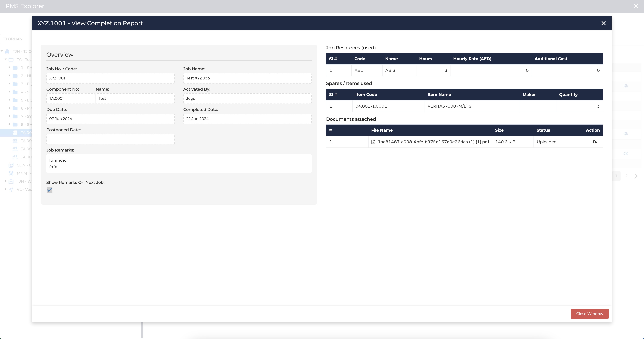Download the attached PDF document

594,142
